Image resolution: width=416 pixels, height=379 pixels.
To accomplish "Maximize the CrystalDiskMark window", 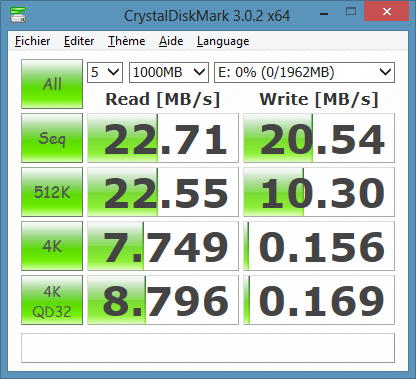I will pyautogui.click(x=351, y=12).
